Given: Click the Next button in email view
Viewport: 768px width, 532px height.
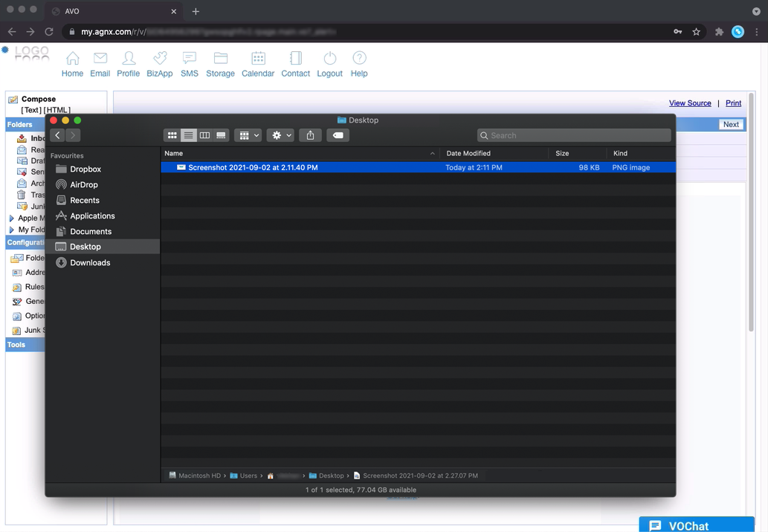Looking at the screenshot, I should click(730, 125).
